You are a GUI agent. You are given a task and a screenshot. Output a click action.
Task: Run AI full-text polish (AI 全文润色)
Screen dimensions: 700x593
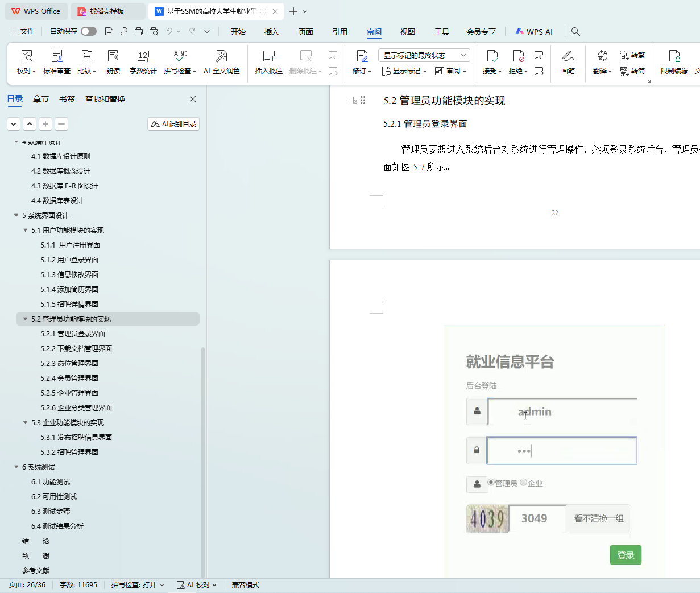coord(221,56)
